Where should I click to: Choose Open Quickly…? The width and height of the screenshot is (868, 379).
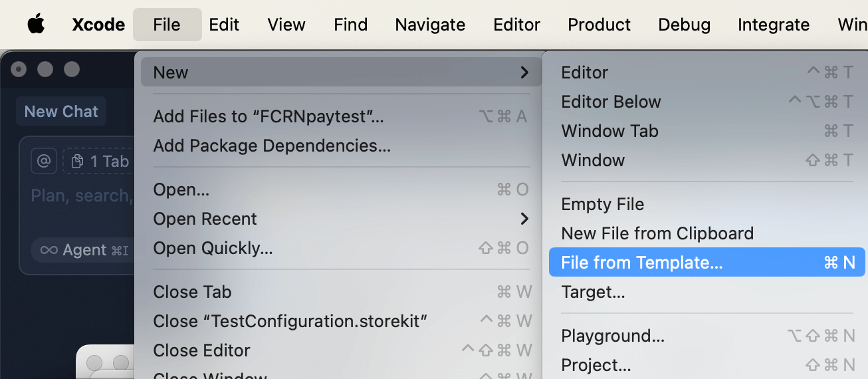click(x=342, y=248)
